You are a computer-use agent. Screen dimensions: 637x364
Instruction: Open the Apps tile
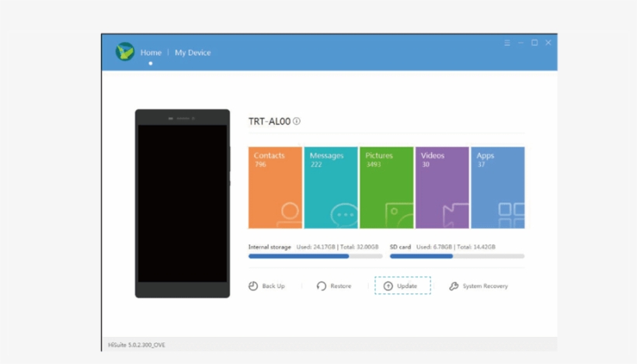pyautogui.click(x=498, y=188)
